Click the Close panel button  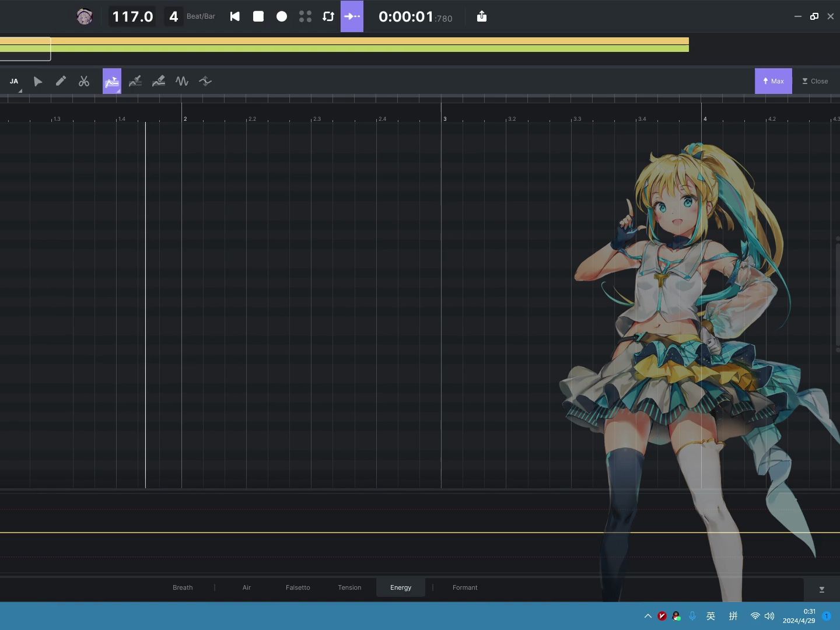[x=815, y=81]
